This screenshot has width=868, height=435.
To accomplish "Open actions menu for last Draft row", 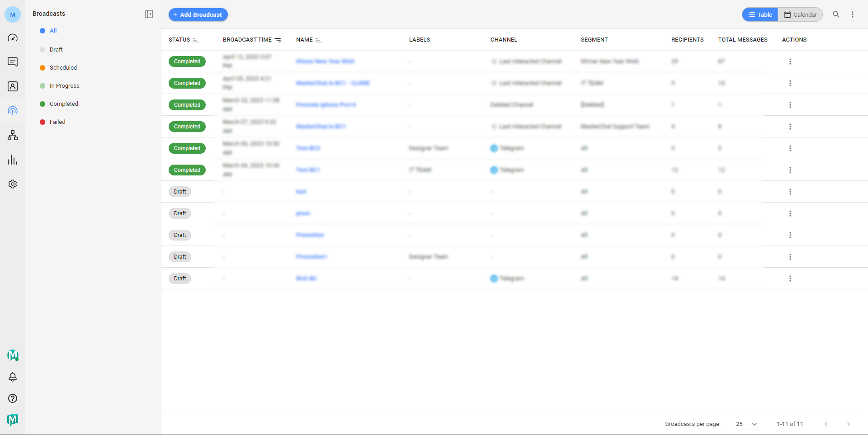I will click(790, 279).
